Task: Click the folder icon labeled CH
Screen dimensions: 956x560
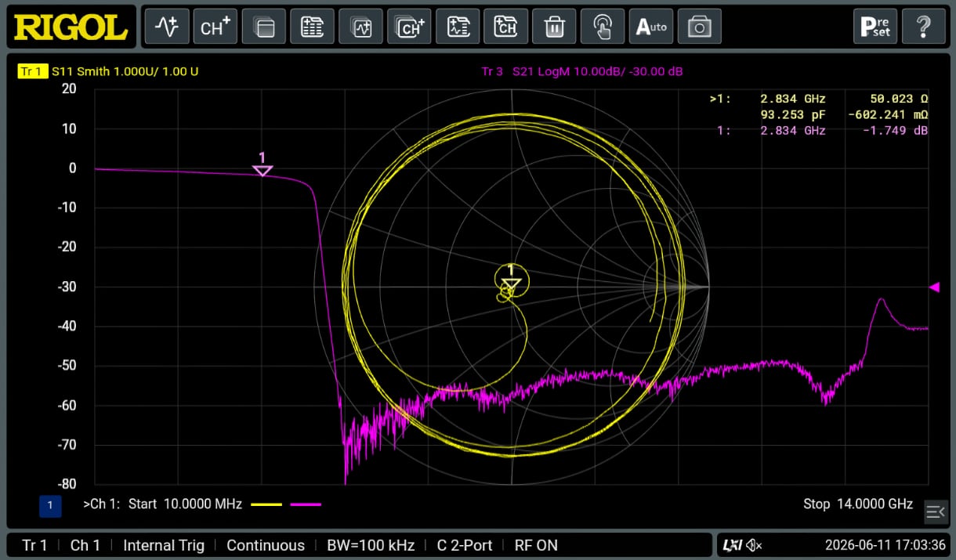Action: point(506,27)
